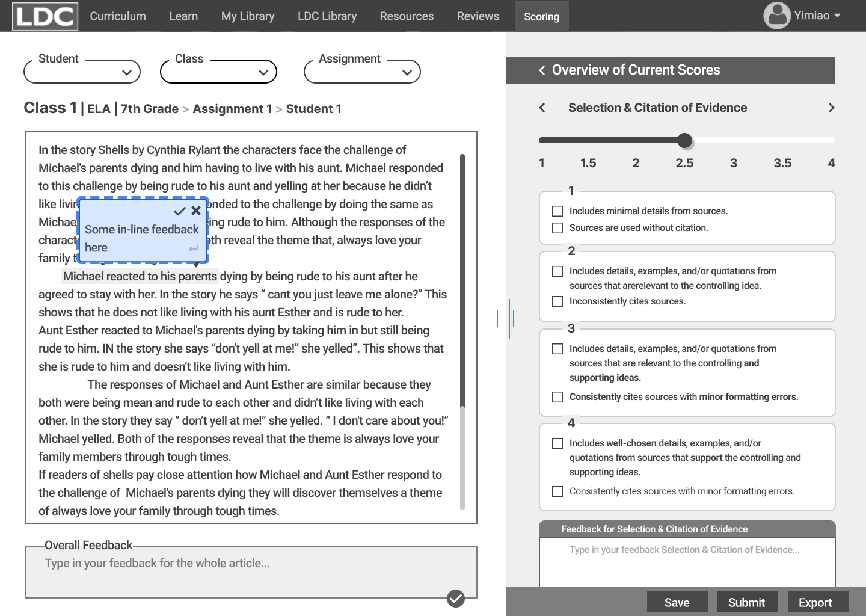Image resolution: width=866 pixels, height=616 pixels.
Task: Open the Learn menu
Action: tap(183, 16)
